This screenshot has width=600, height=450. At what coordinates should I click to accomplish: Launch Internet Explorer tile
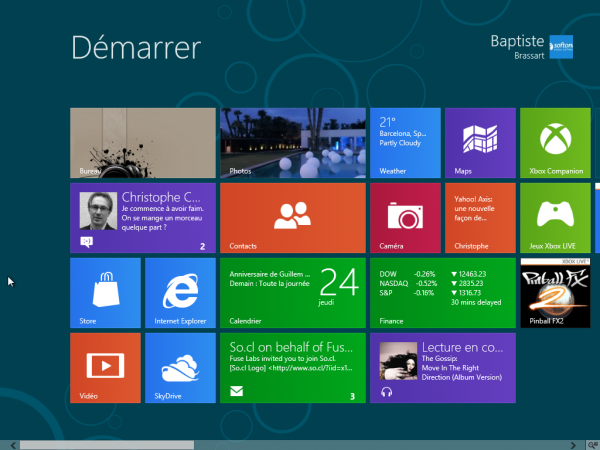[180, 293]
